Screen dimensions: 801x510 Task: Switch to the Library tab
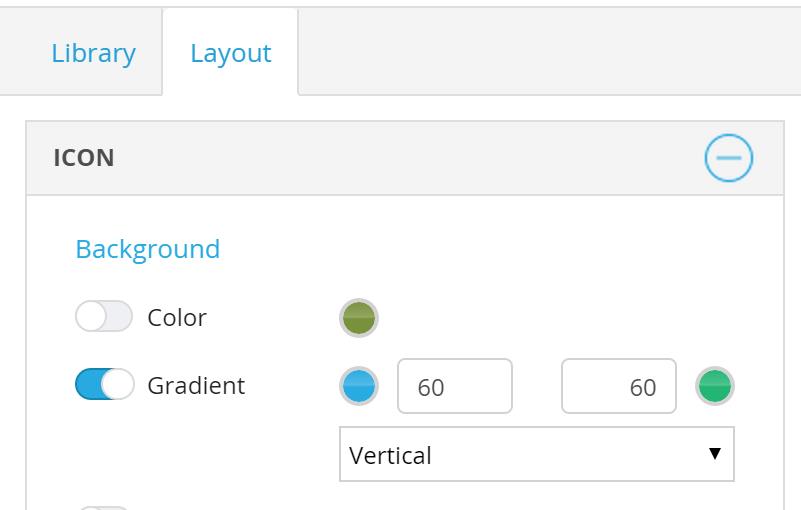pos(93,53)
